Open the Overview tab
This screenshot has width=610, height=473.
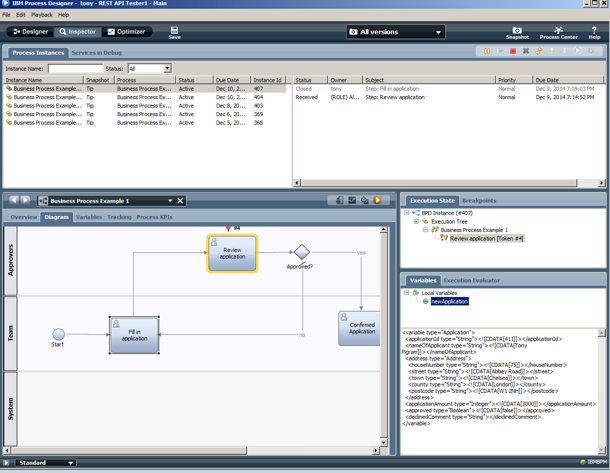pos(24,217)
